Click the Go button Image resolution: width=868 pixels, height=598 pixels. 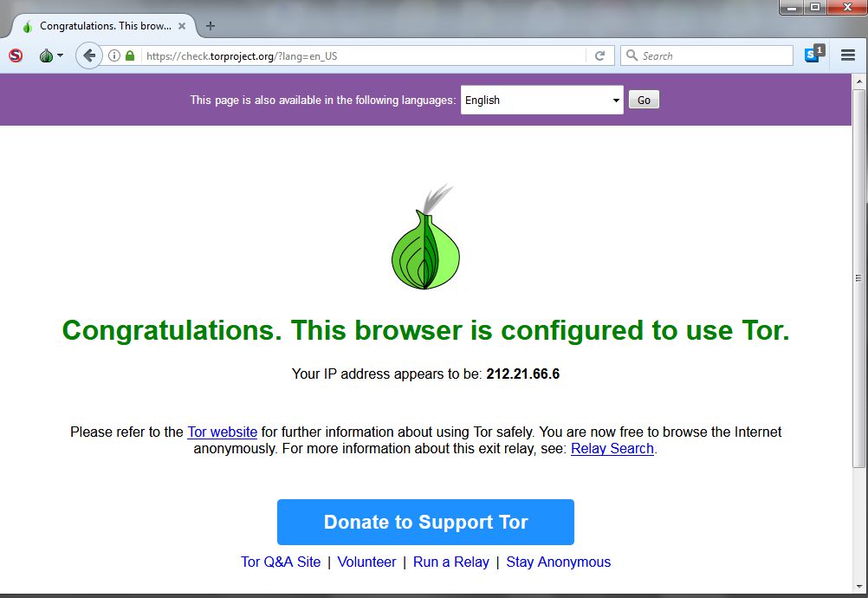point(644,100)
